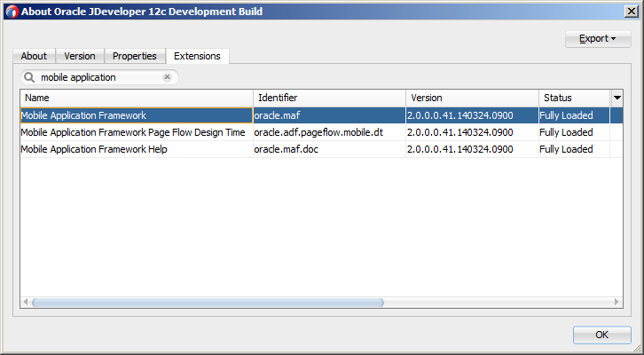The height and width of the screenshot is (355, 644).
Task: Click the oracle.maf identifier cell
Action: [329, 115]
